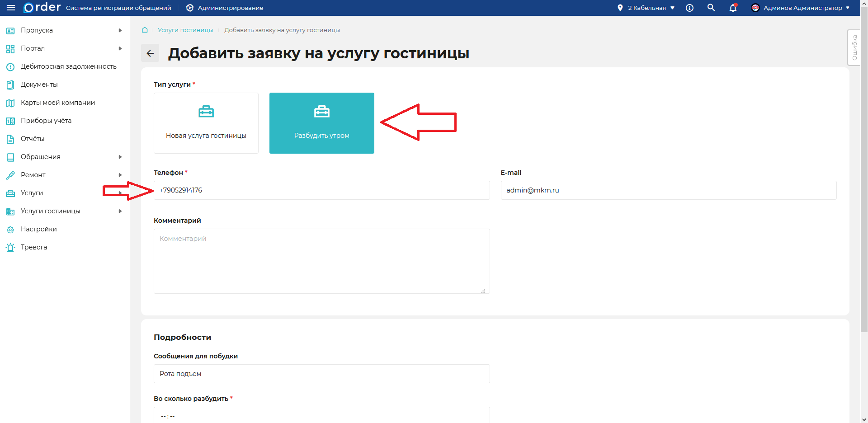Screen dimensions: 868x423
Task: Open Услуги гостиницы breadcrumb link
Action: (185, 30)
